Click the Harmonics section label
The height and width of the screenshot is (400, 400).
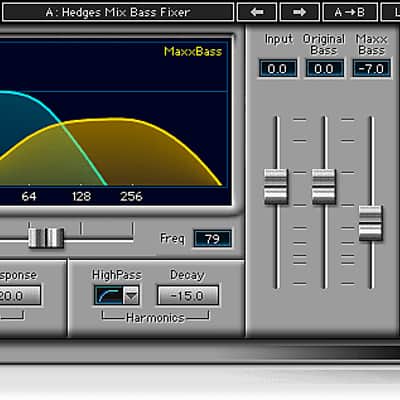click(155, 318)
